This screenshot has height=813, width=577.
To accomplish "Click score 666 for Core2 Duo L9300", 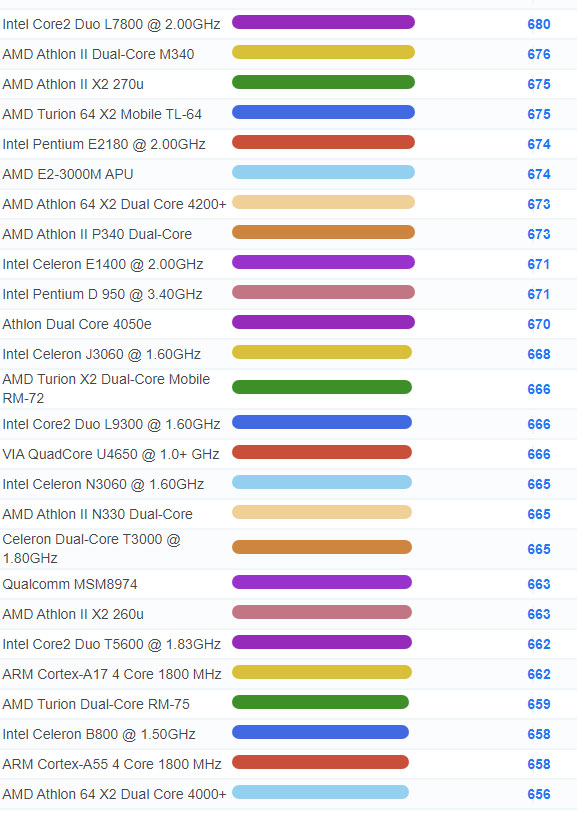I will coord(539,425).
